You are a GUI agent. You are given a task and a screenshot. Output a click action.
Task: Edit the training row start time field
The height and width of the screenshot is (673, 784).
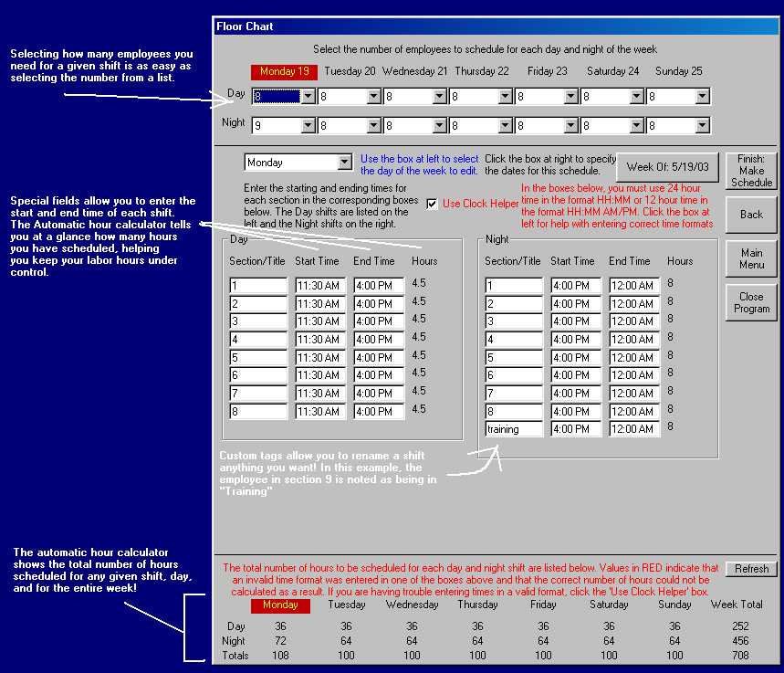click(576, 429)
